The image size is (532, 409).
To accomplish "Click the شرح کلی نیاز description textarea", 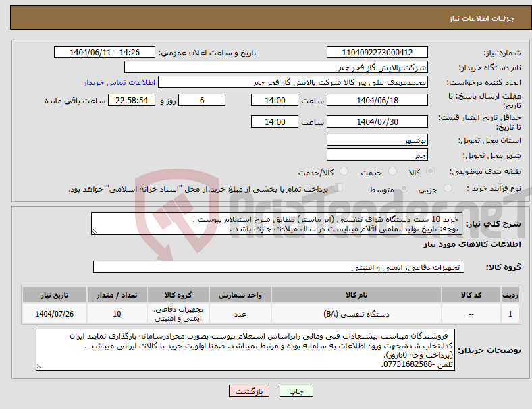I will 277,223.
